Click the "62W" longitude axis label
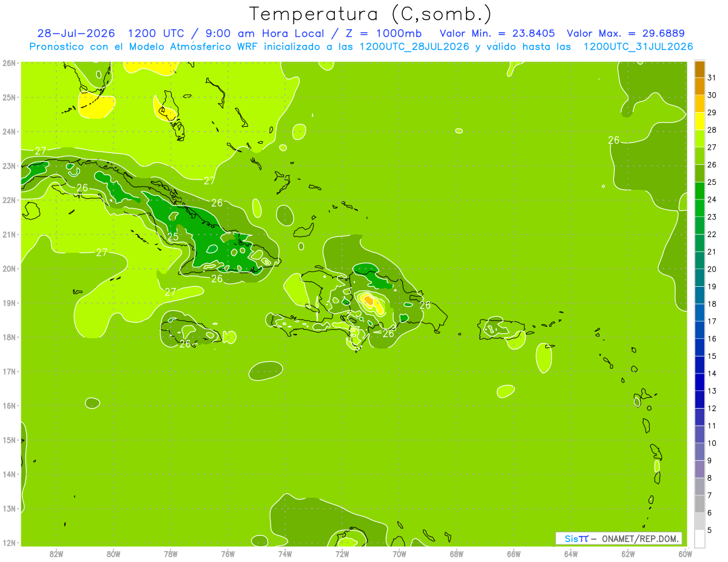 [628, 554]
